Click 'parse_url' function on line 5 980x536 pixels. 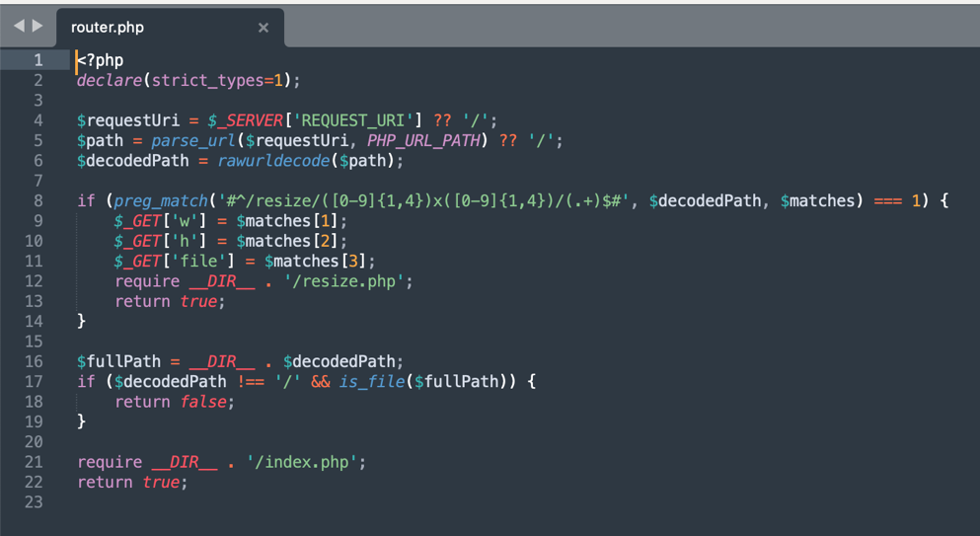(x=193, y=141)
